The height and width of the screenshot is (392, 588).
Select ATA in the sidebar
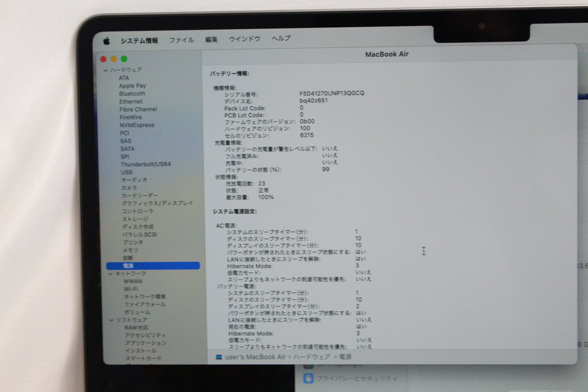[124, 78]
